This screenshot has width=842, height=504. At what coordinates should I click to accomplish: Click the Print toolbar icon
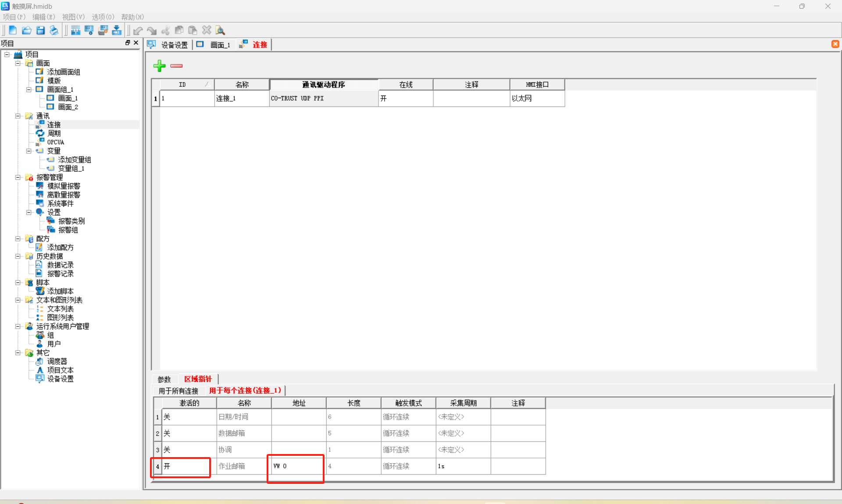54,30
